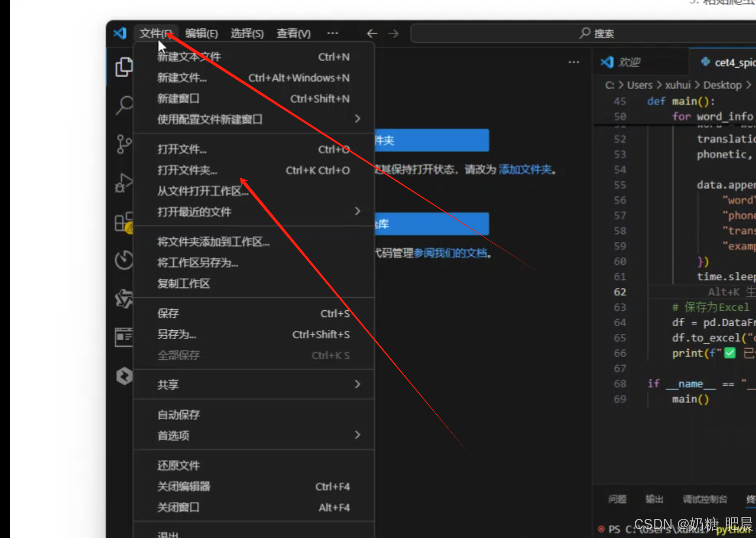
Task: Click the hexagon icon in activity bar
Action: (x=124, y=376)
